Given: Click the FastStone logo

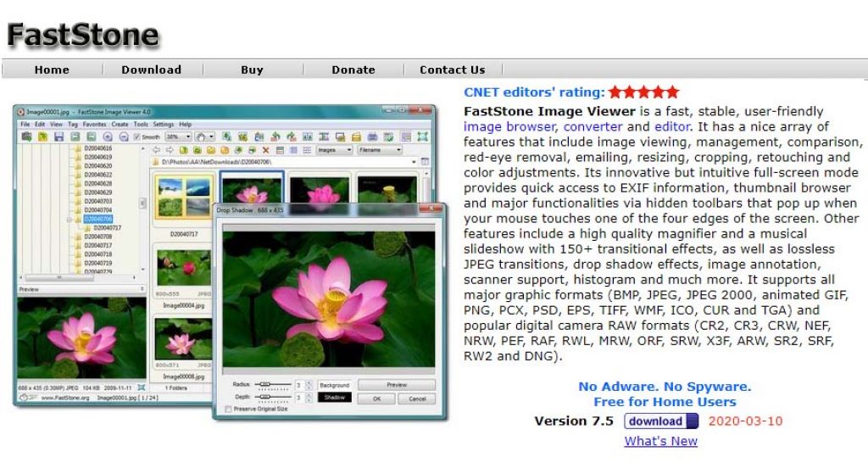Looking at the screenshot, I should 83,34.
